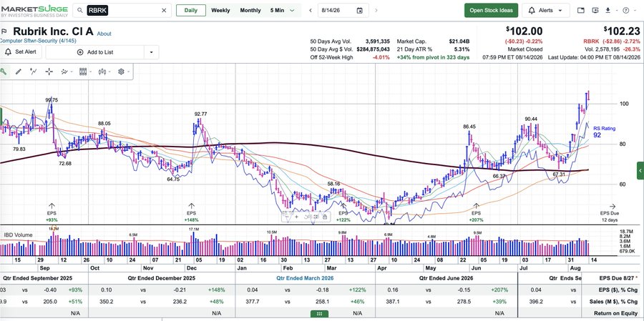The height and width of the screenshot is (321, 644).
Task: Click the Set Alert button
Action: (x=21, y=51)
